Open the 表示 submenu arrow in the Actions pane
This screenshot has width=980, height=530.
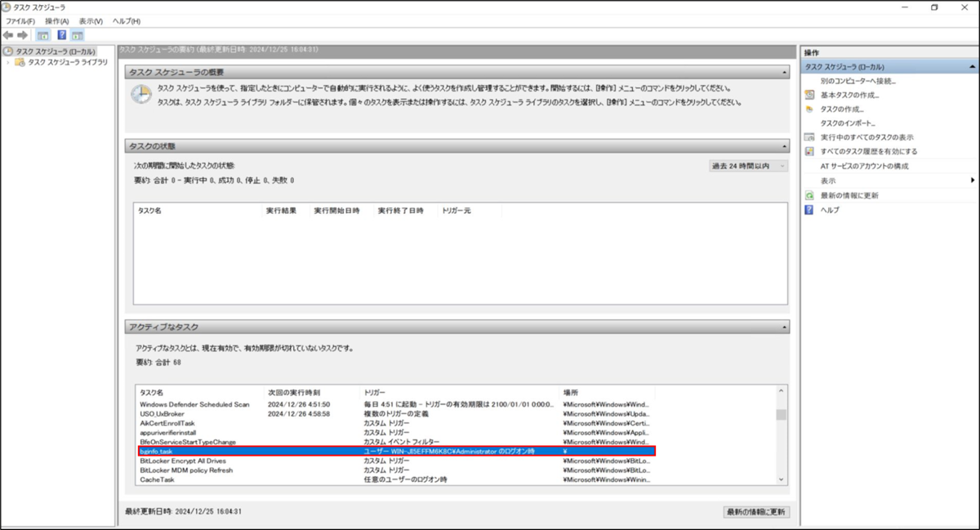(973, 181)
